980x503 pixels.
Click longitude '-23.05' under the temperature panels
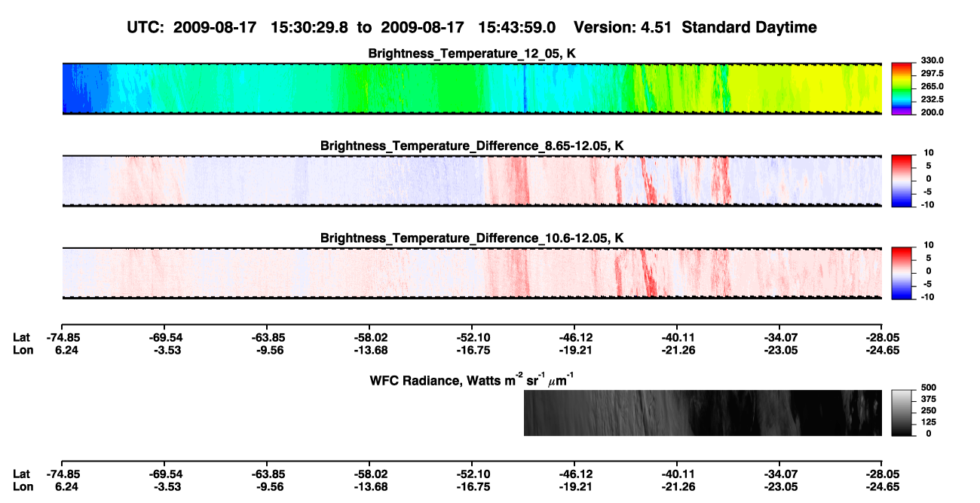coord(779,350)
